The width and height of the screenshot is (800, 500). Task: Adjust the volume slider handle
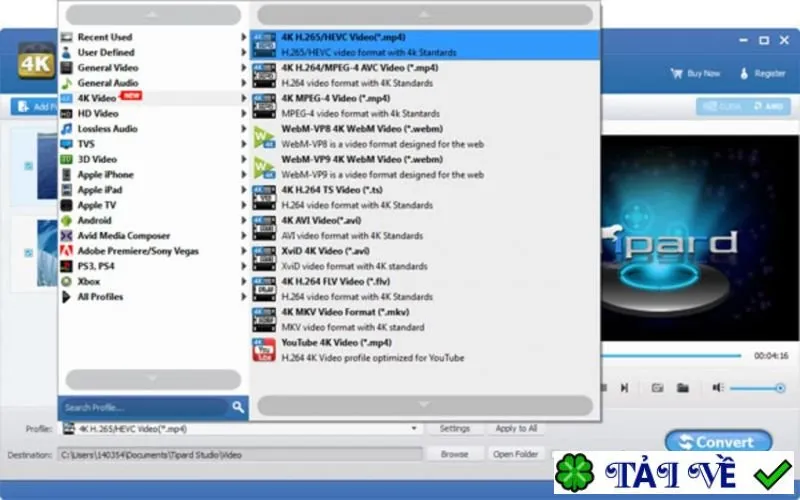point(780,388)
